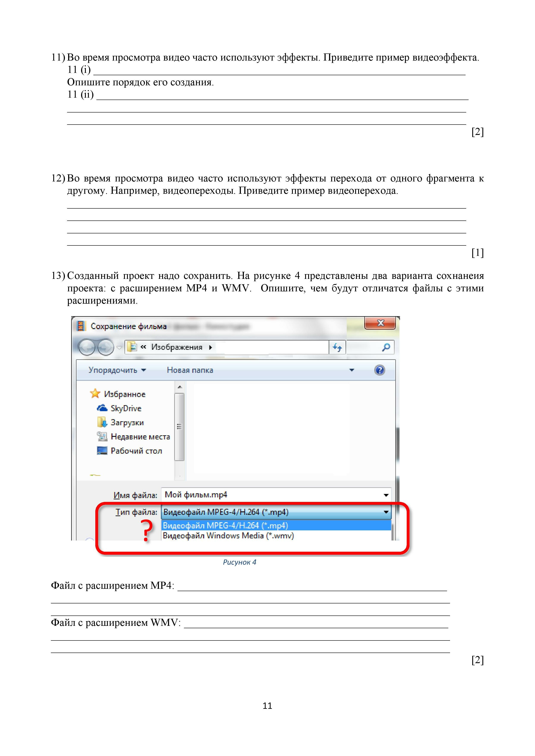Click the Back navigation arrow in save dialog
535x756 pixels.
pos(87,347)
